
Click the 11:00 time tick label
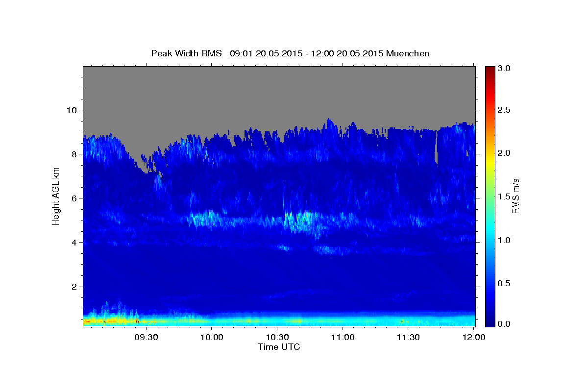[343, 337]
